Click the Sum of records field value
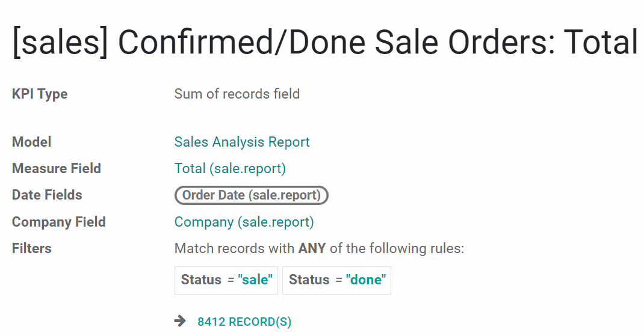644x336 pixels. click(x=237, y=94)
